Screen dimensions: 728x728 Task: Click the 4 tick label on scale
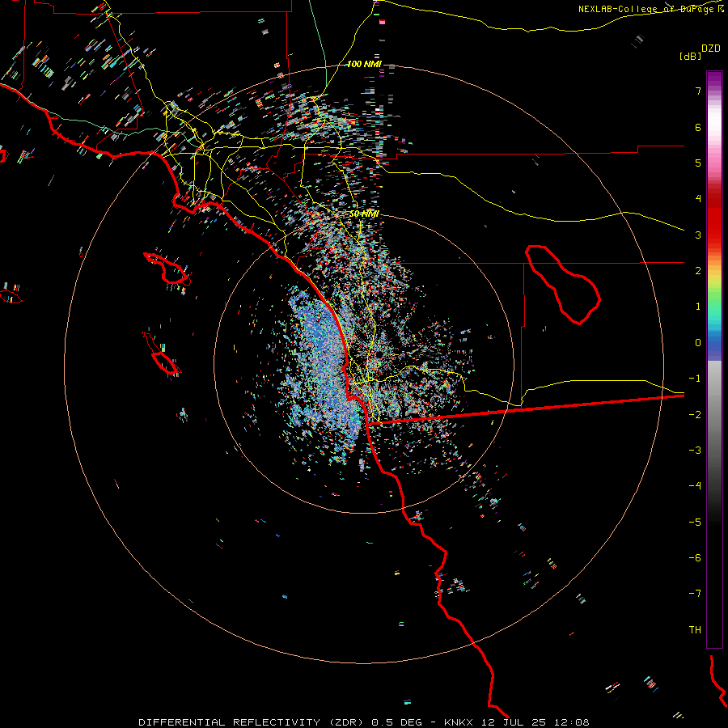(x=698, y=199)
